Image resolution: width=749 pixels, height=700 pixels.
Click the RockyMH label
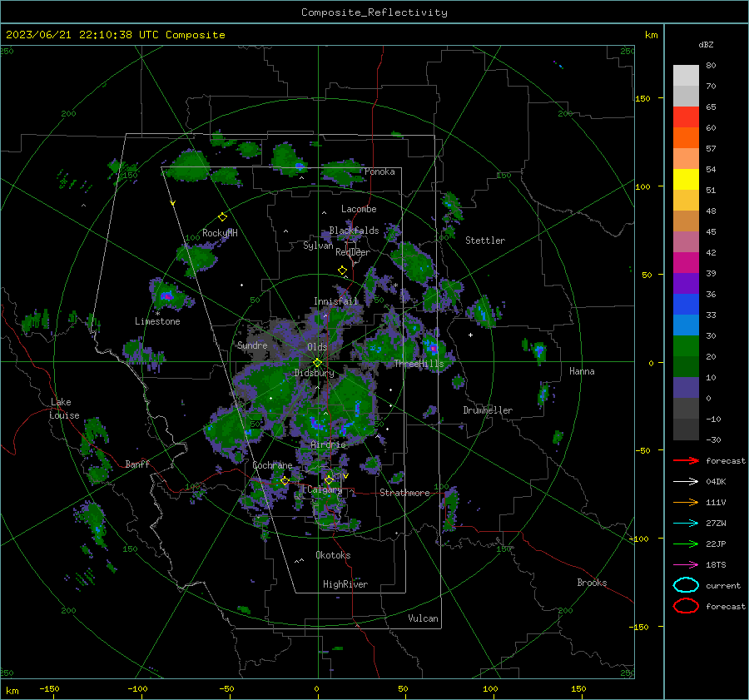coord(220,233)
